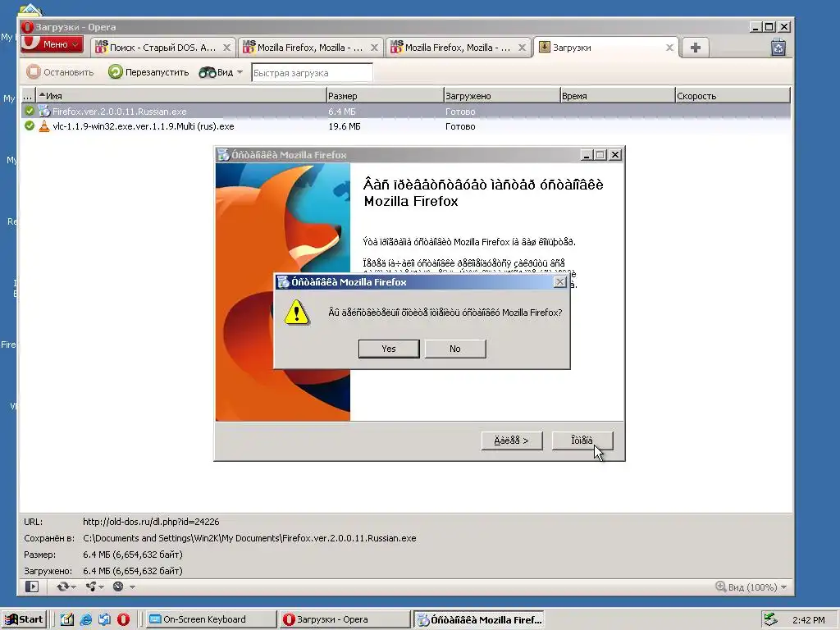Open the Вид view dropdown in toolbar
The width and height of the screenshot is (840, 630).
(x=221, y=72)
